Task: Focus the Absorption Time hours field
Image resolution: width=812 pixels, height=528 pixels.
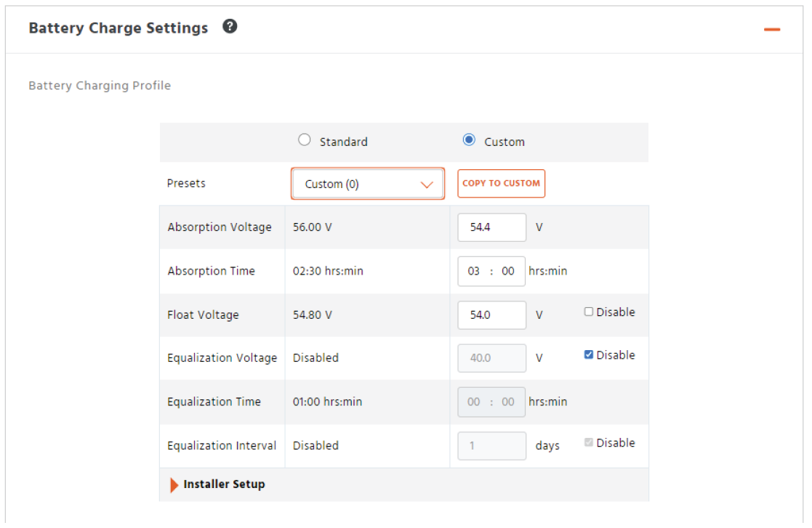Action: (x=474, y=271)
